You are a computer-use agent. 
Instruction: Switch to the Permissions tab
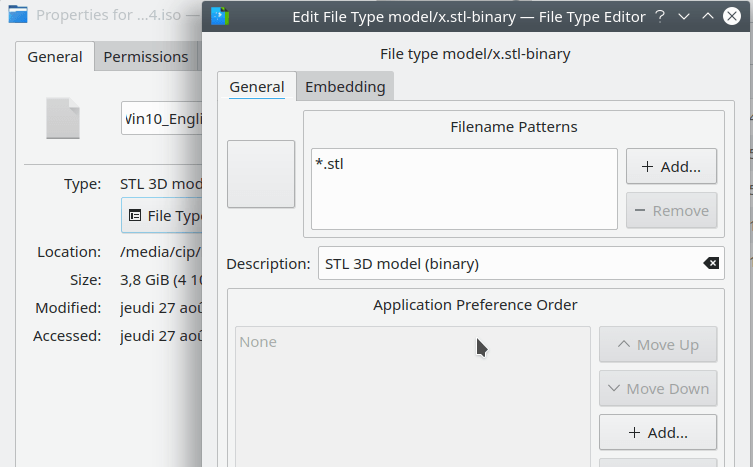[x=146, y=57]
